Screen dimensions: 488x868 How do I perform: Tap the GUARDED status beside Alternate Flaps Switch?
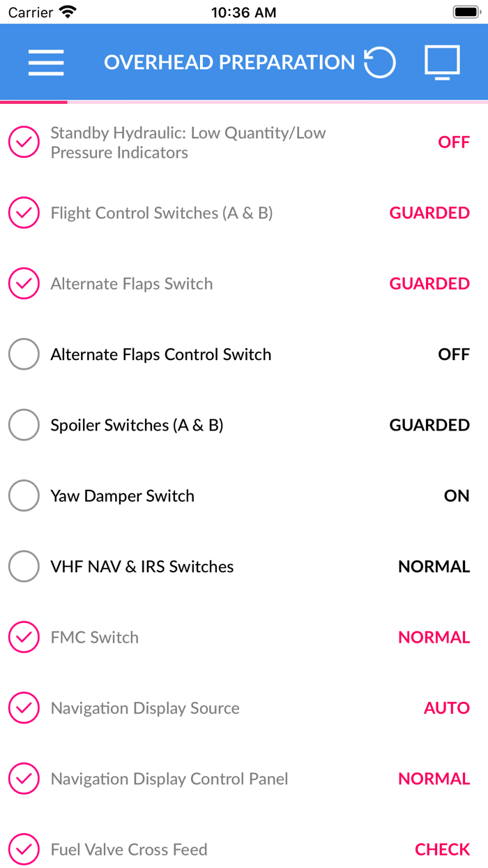tap(429, 283)
